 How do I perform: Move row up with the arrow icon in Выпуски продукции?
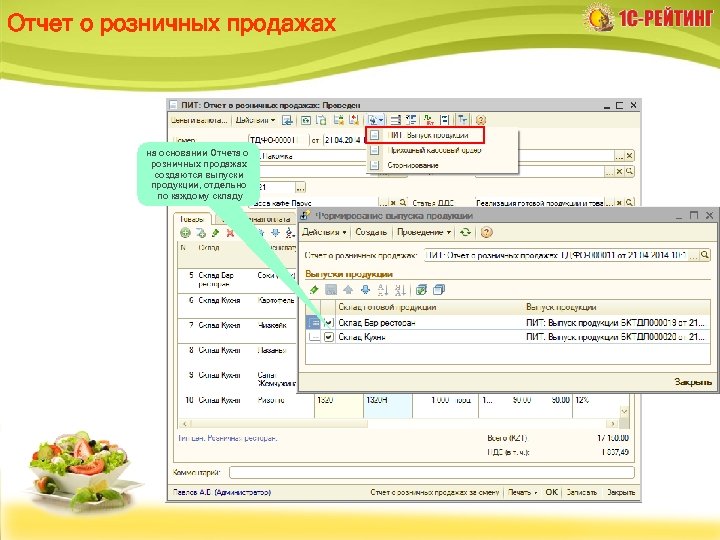(348, 290)
